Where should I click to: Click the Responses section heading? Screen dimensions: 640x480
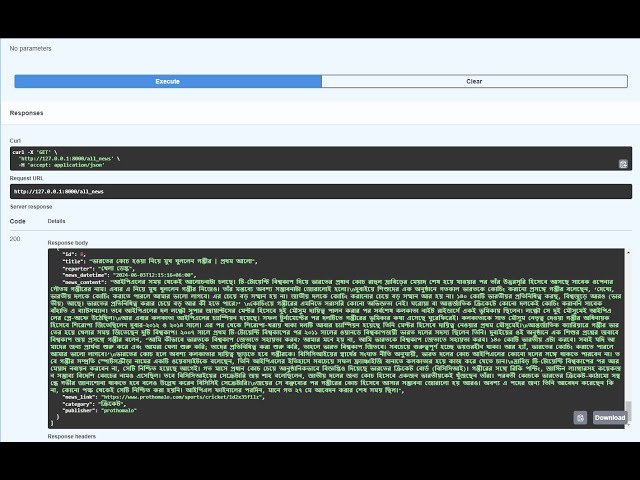[x=27, y=113]
